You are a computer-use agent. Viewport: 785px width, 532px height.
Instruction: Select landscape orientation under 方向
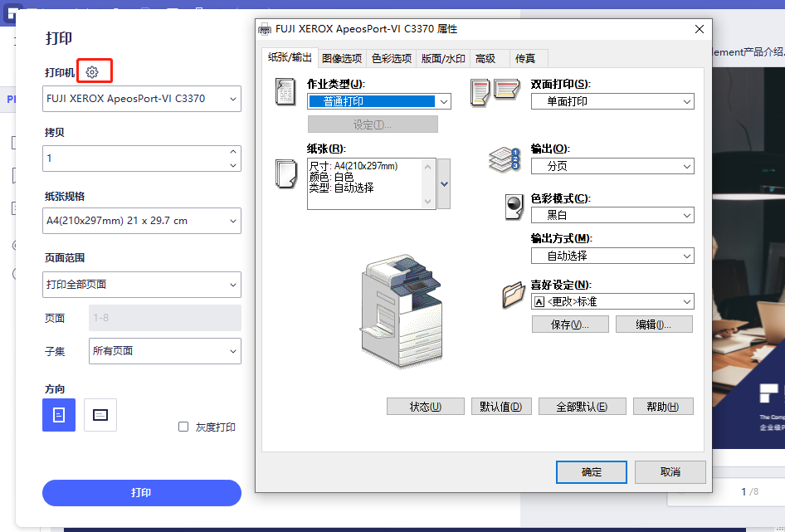coord(100,415)
